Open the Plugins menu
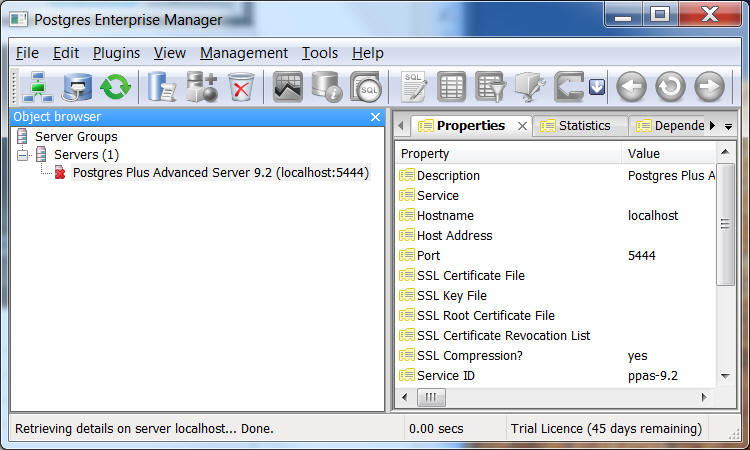This screenshot has width=750, height=450. coord(116,53)
